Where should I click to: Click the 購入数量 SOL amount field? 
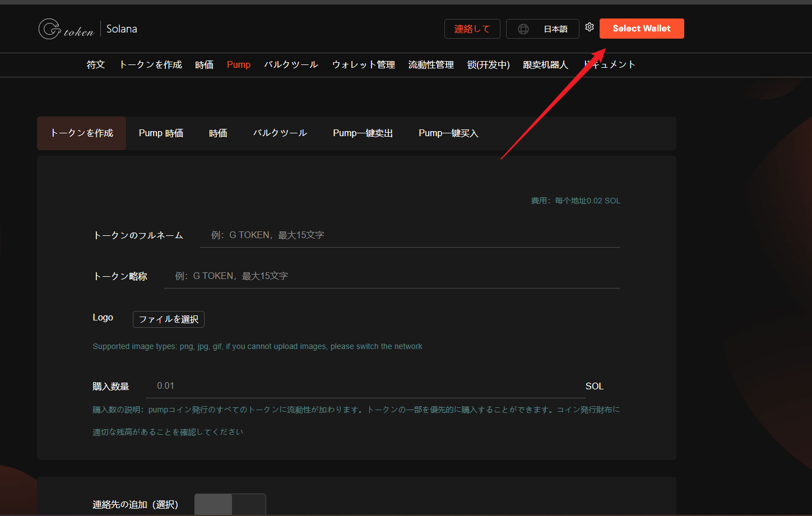(x=364, y=386)
